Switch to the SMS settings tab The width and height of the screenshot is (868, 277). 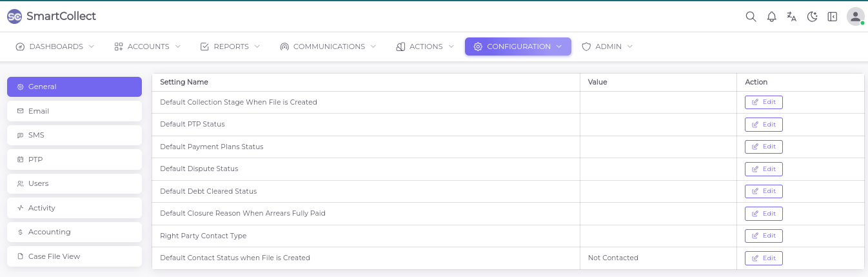(74, 135)
